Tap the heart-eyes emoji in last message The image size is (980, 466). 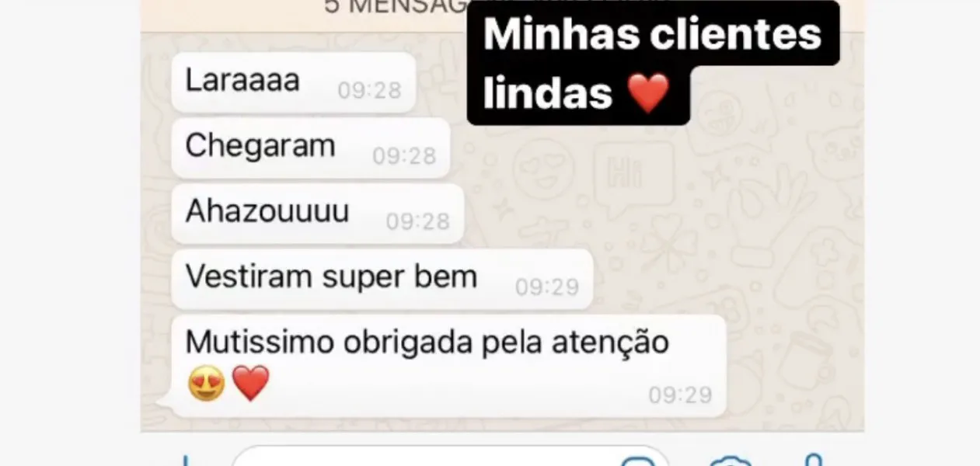[207, 384]
